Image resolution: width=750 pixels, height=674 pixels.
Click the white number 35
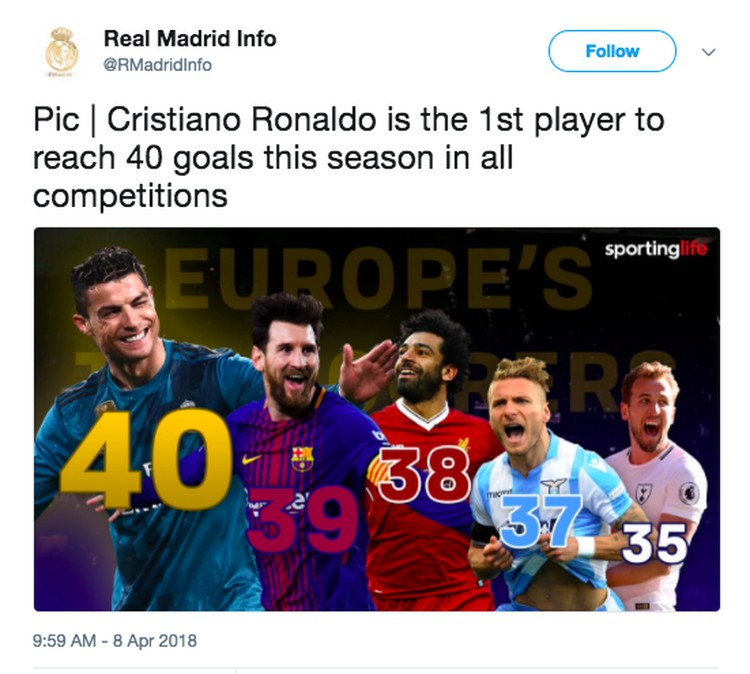coord(654,543)
